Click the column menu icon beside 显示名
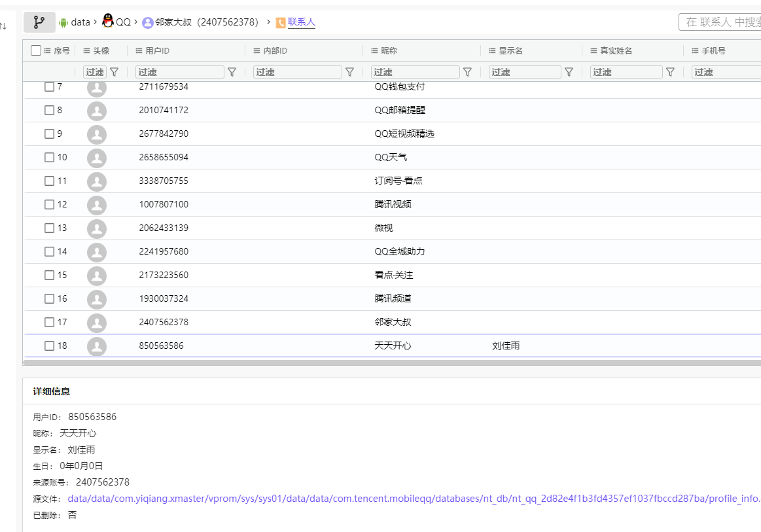This screenshot has height=532, width=761. click(x=492, y=50)
